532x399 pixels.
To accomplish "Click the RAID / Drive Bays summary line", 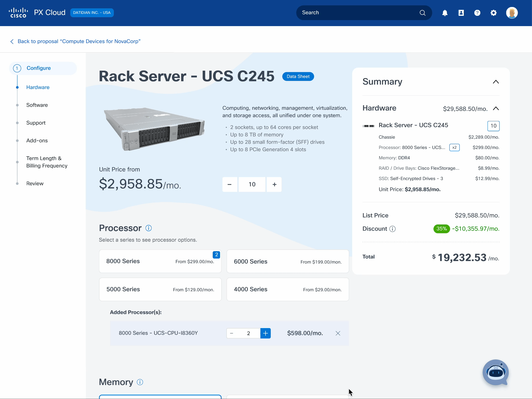I will click(439, 168).
